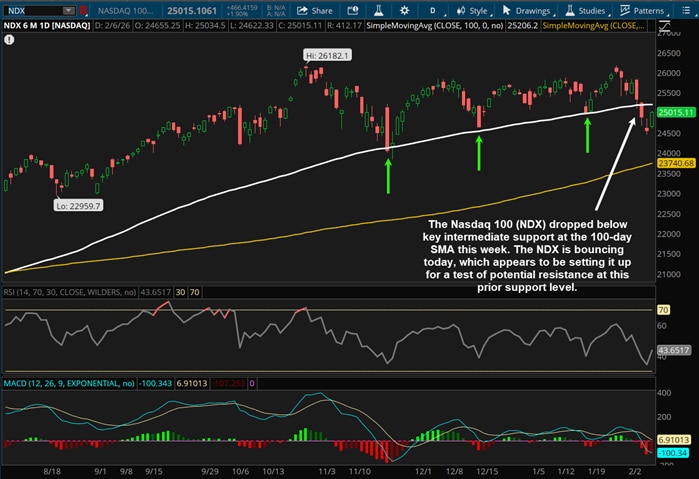The height and width of the screenshot is (479, 699).
Task: Open the Style menu
Action: pyautogui.click(x=474, y=11)
